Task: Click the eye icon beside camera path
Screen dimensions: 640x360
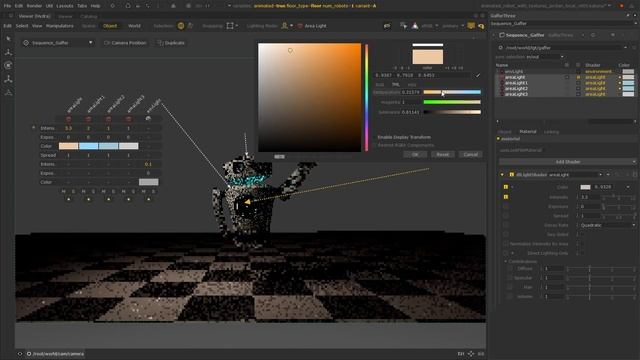Action: point(20,354)
